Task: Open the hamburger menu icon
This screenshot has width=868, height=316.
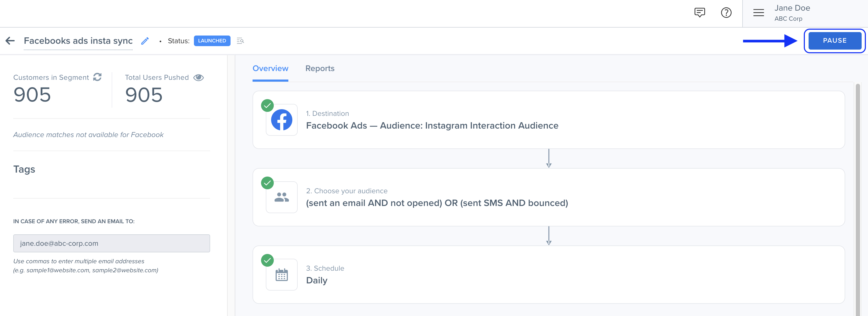Action: click(758, 13)
